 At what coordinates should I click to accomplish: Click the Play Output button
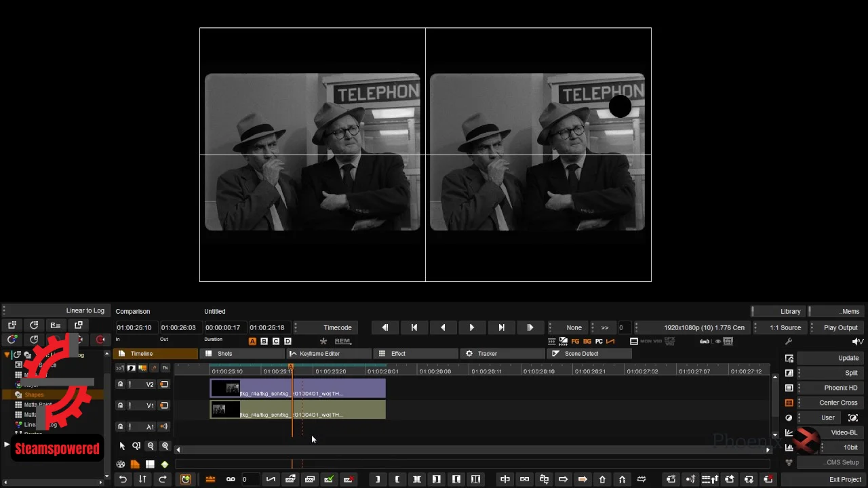(837, 327)
